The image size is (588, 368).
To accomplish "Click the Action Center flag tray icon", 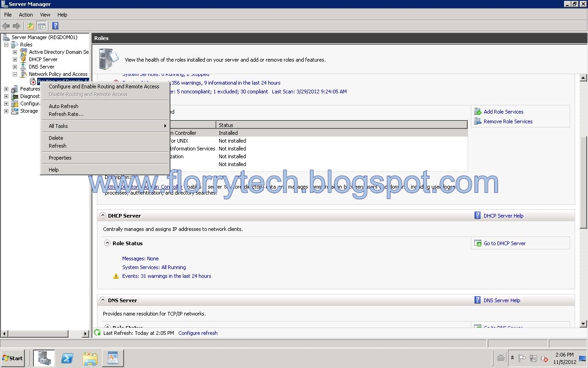I will 522,358.
